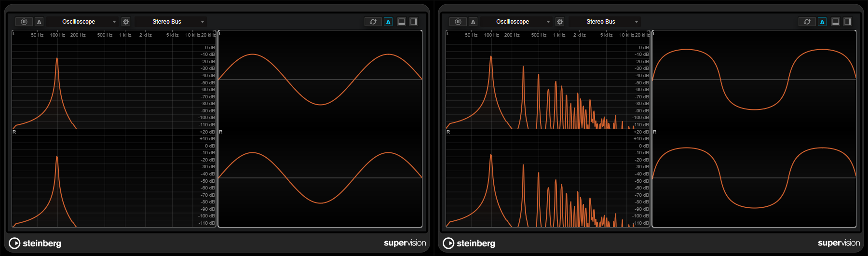Open module settings gear in right window
868x256 pixels.
[560, 22]
